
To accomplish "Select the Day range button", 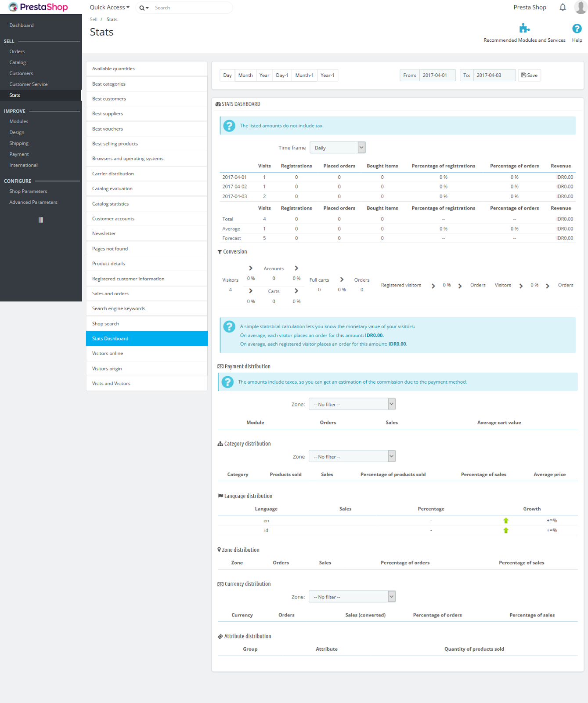I will click(x=227, y=75).
